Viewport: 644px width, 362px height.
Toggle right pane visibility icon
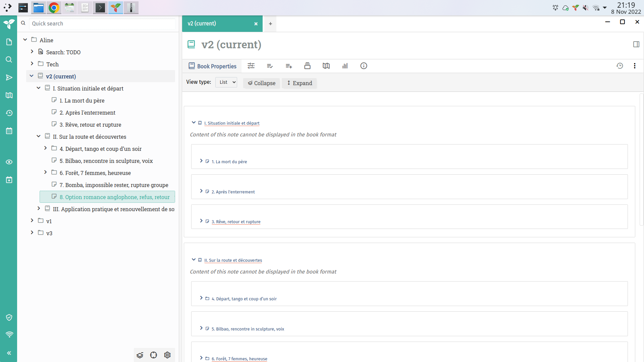click(636, 44)
